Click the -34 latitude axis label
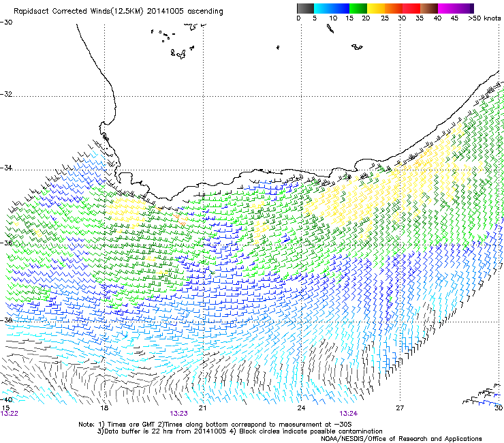Image resolution: width=504 pixels, height=443 pixels. pos(6,168)
